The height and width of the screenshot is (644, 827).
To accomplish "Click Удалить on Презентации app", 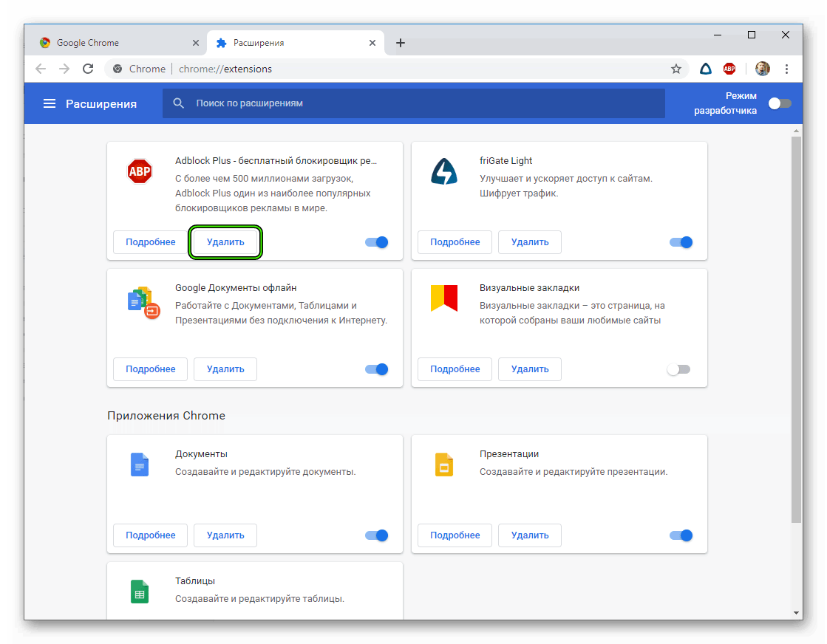I will [x=530, y=535].
